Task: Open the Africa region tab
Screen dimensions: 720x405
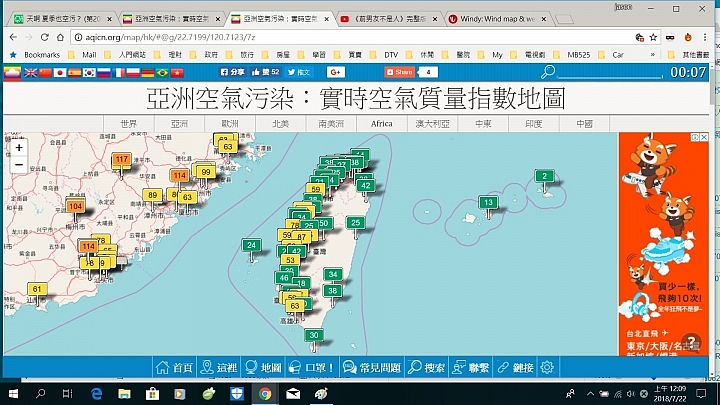Action: [x=382, y=124]
